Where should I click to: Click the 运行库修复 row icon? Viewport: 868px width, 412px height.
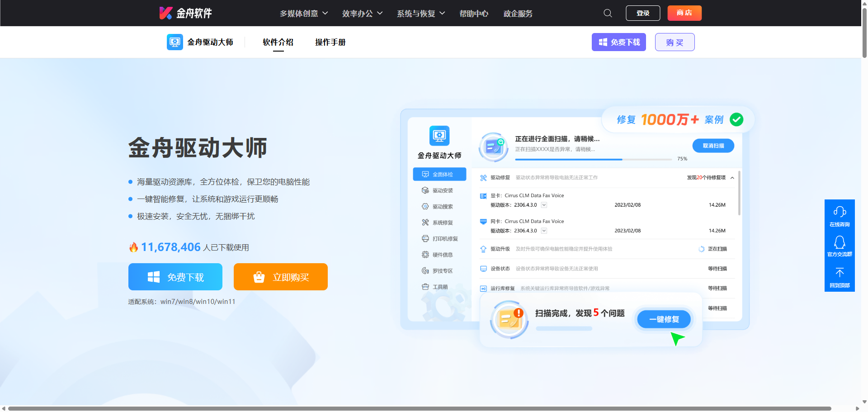[x=483, y=289]
